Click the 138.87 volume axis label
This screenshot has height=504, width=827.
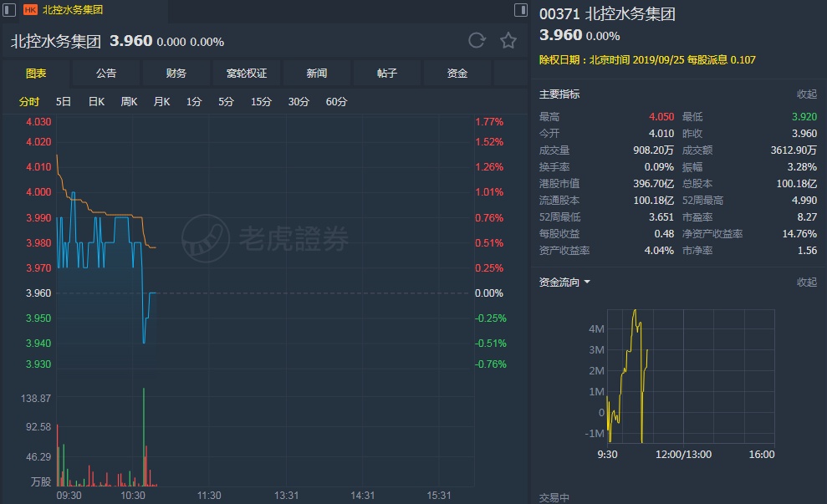[x=36, y=399]
